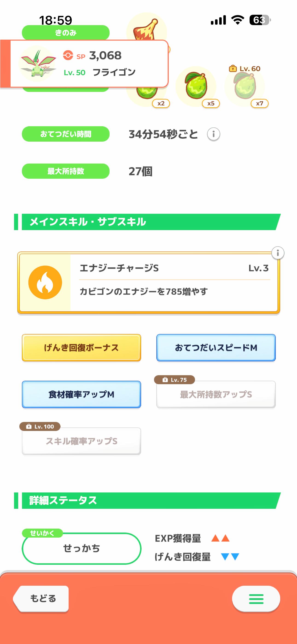
Task: Tap the locked Lv. 60 berry icon
Action: (x=245, y=86)
